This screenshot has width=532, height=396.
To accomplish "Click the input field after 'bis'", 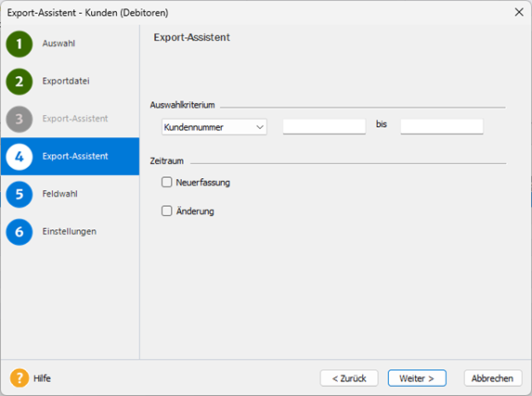I will [442, 126].
